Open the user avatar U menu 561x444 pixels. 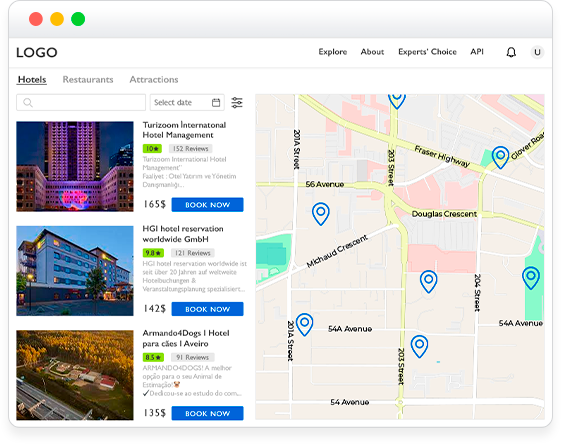click(537, 52)
